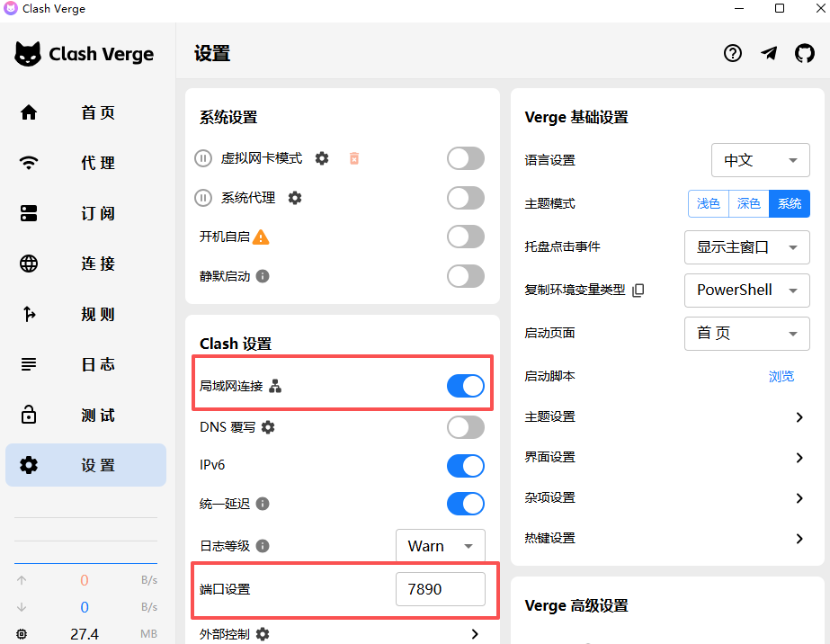The height and width of the screenshot is (644, 830).
Task: Copy environment variable using copy icon
Action: tap(638, 291)
